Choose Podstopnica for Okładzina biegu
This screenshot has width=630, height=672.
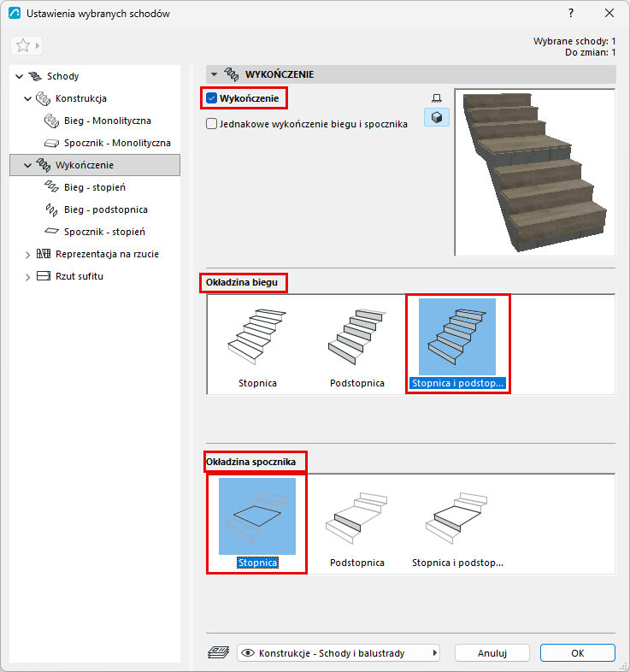click(x=357, y=344)
